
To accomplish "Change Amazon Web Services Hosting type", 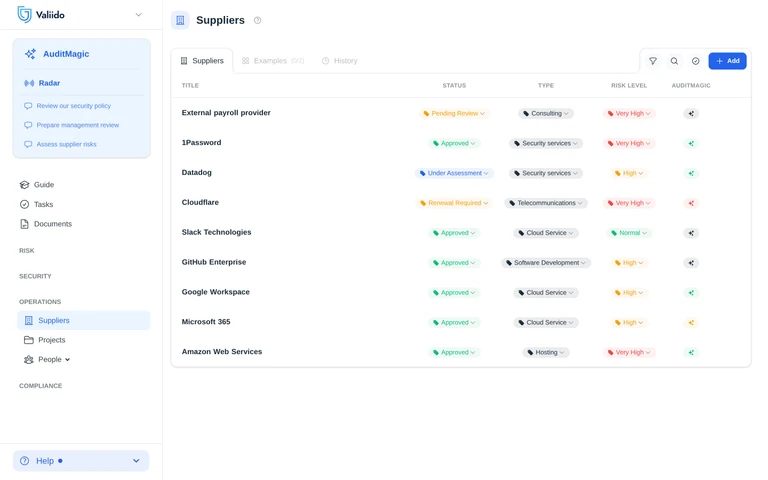I will coord(546,352).
